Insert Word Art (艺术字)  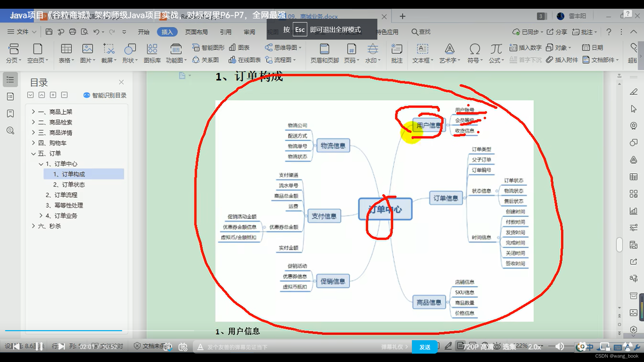450,53
